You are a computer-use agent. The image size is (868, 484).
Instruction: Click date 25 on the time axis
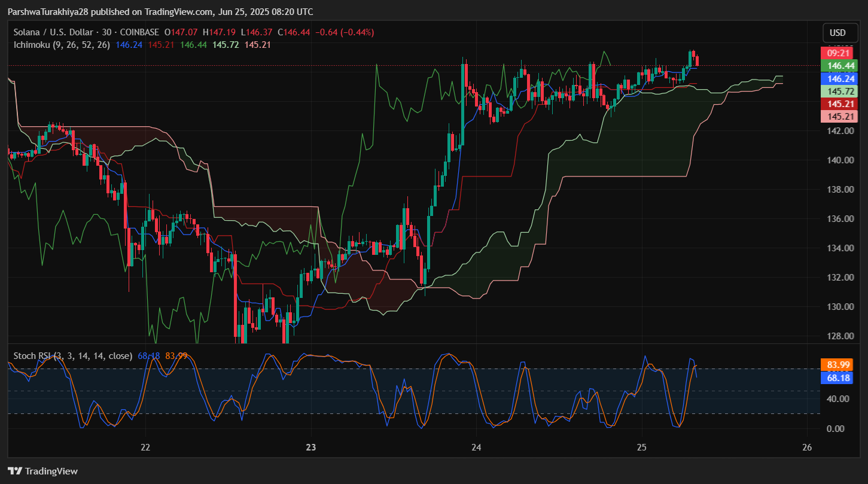pyautogui.click(x=642, y=448)
